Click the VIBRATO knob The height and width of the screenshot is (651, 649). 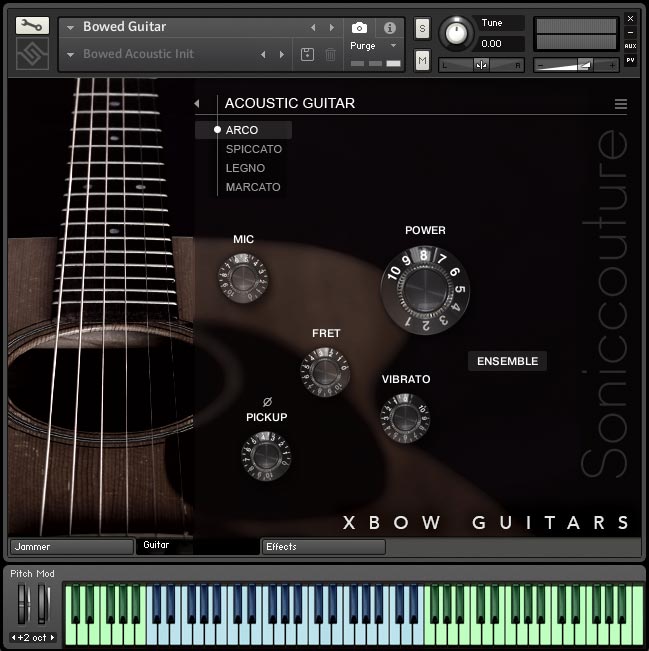point(405,418)
